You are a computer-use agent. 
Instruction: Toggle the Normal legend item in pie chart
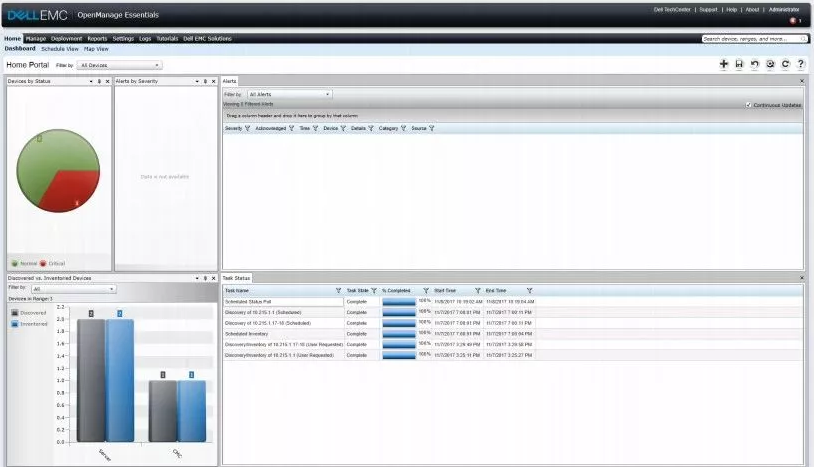(x=24, y=264)
